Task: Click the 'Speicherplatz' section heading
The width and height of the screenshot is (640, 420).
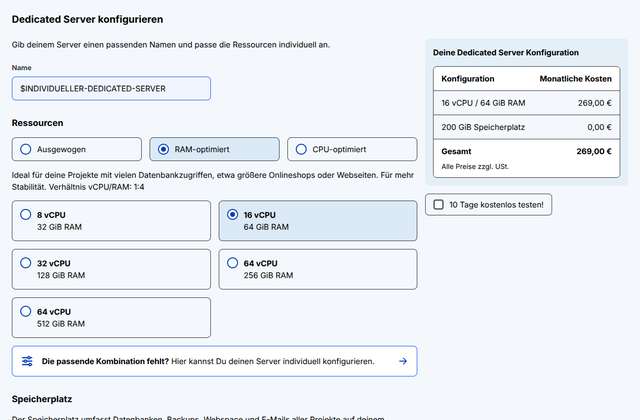Action: 42,399
